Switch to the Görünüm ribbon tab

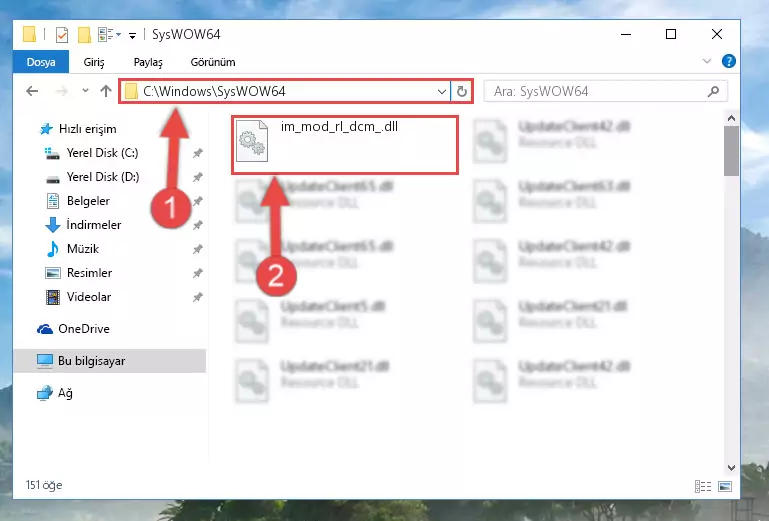tap(213, 62)
